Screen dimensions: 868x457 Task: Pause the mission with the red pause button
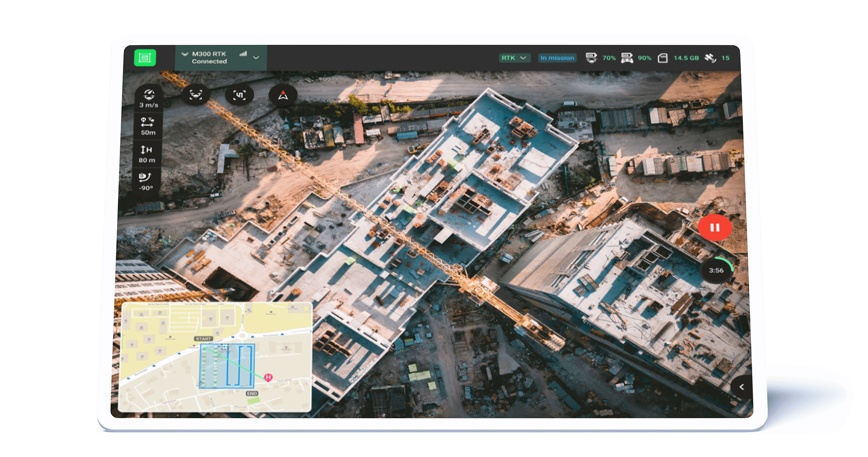[x=715, y=228]
